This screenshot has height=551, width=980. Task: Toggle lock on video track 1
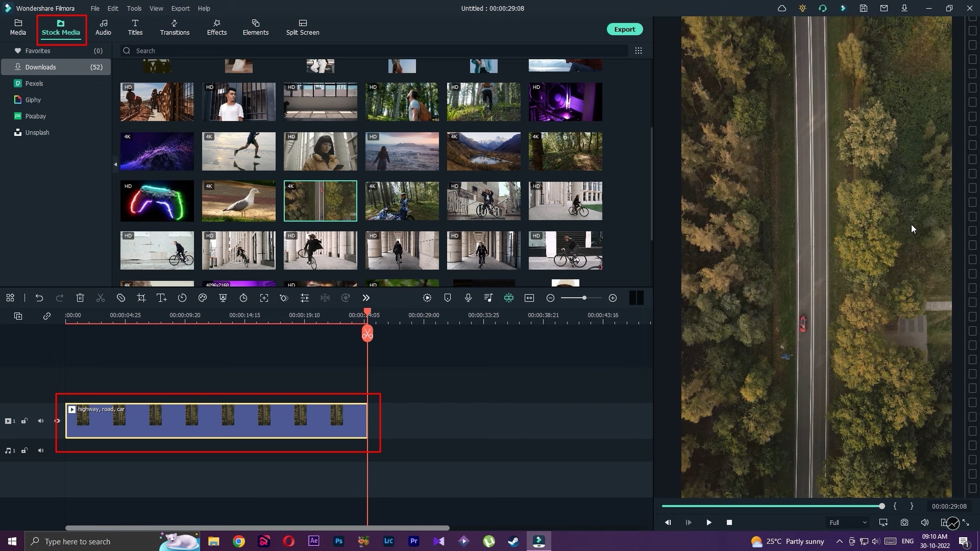pyautogui.click(x=24, y=421)
